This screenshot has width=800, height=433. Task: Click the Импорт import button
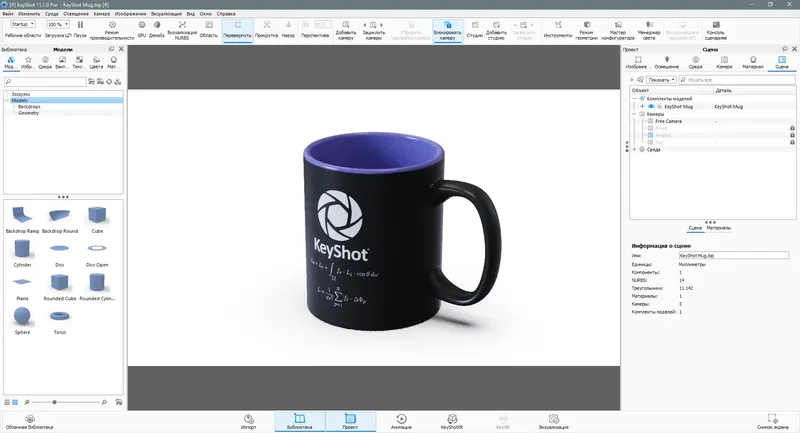248,422
